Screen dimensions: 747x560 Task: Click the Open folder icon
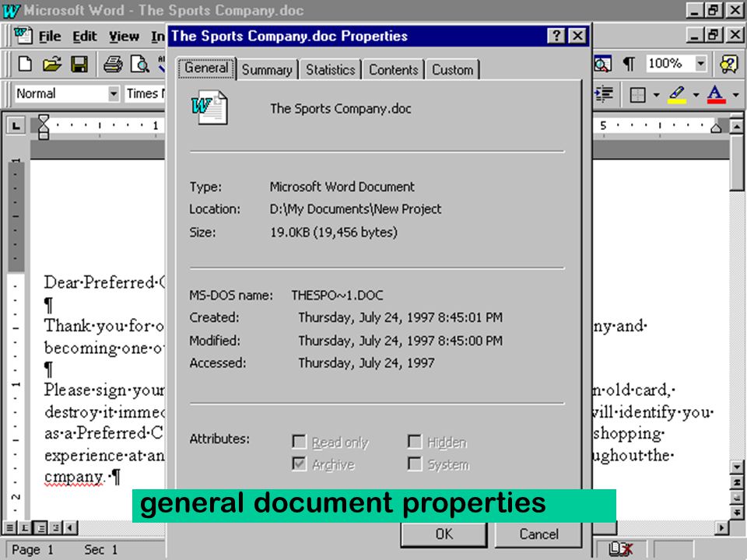52,63
